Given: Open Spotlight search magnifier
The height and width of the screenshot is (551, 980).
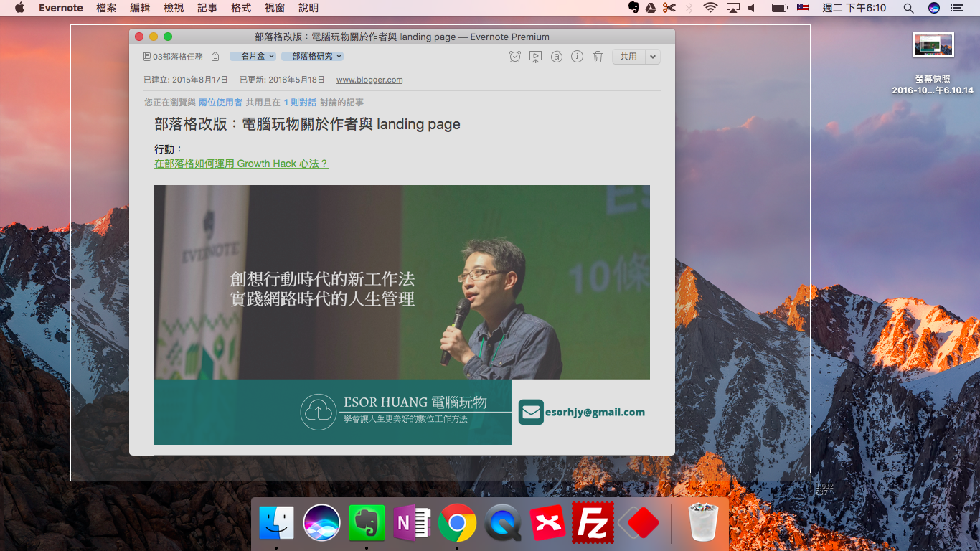Looking at the screenshot, I should pyautogui.click(x=908, y=8).
